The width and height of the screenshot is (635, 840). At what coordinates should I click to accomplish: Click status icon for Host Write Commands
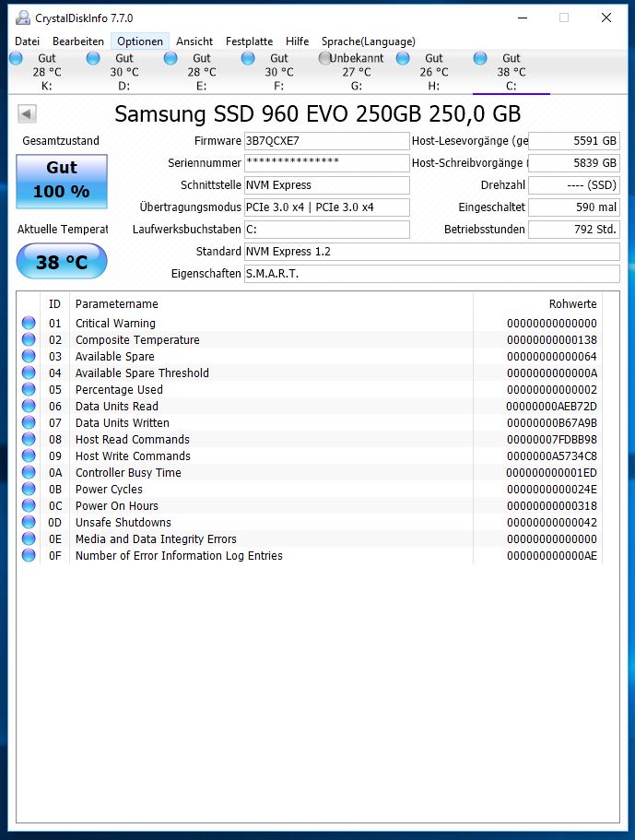click(29, 455)
